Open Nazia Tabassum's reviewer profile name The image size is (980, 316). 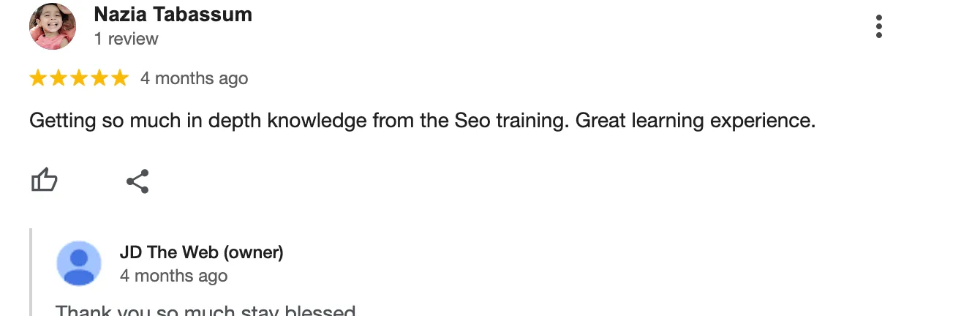(x=173, y=15)
